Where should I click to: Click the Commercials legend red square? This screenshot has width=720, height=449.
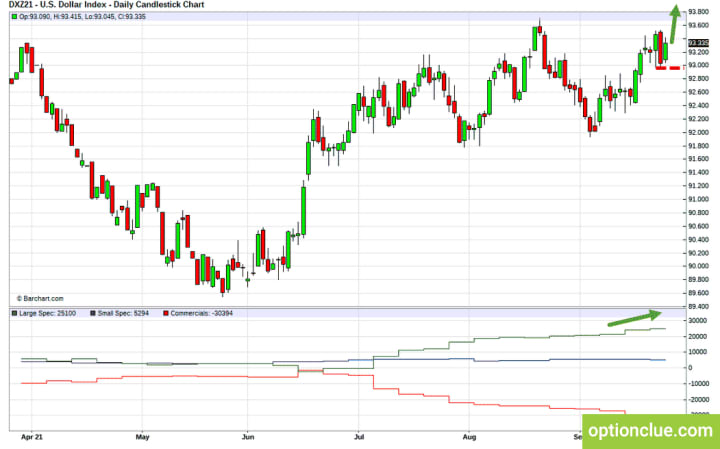pos(166,313)
